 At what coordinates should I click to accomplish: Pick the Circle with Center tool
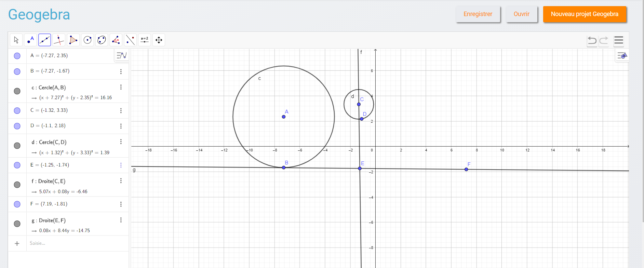click(x=88, y=40)
